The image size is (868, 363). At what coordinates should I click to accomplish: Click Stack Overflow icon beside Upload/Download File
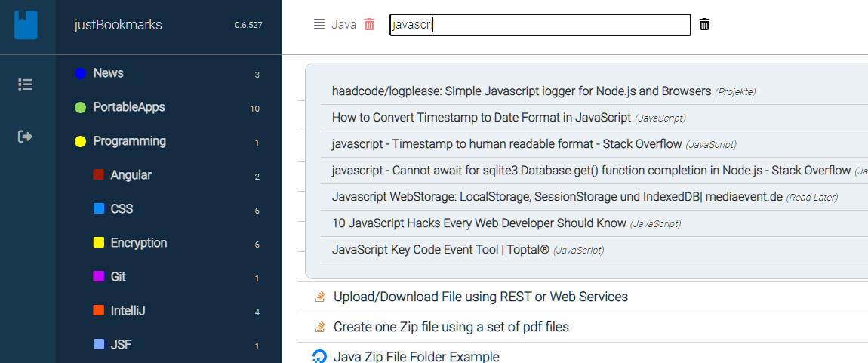click(320, 297)
